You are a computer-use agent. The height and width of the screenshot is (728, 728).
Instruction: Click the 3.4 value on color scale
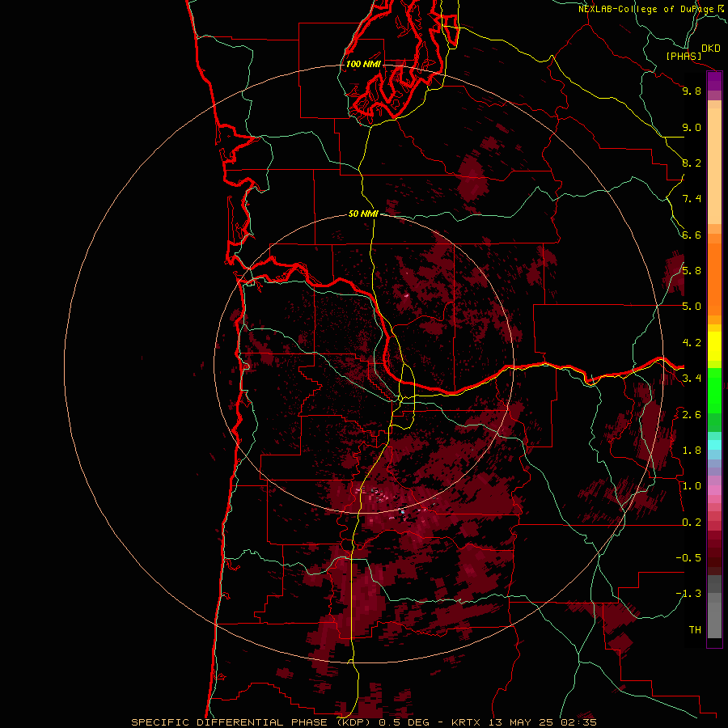click(x=692, y=379)
